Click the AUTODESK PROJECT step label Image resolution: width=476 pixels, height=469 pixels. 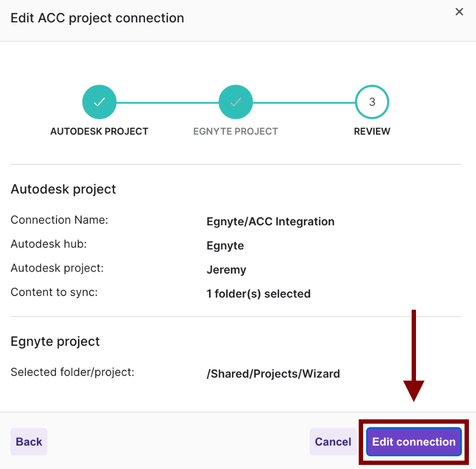point(99,131)
